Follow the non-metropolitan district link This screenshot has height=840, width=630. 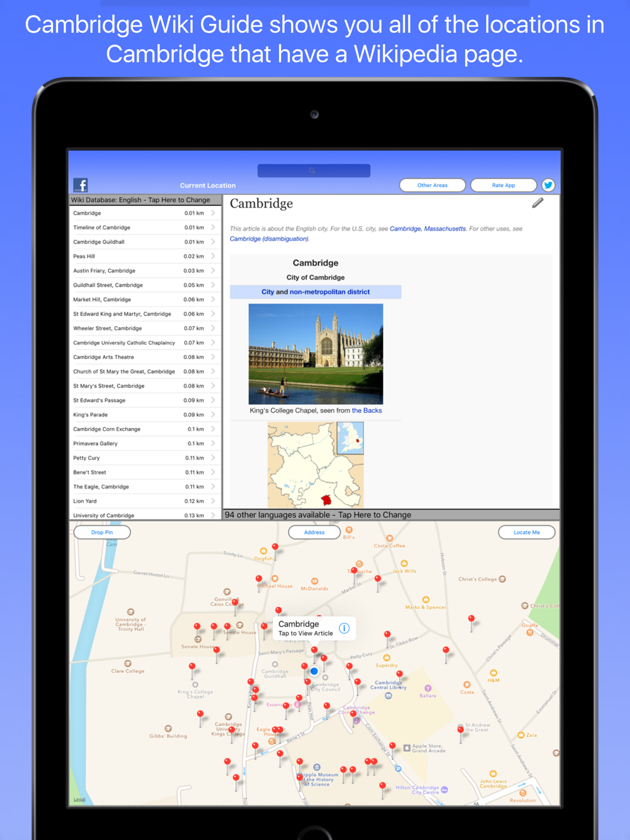coord(329,292)
